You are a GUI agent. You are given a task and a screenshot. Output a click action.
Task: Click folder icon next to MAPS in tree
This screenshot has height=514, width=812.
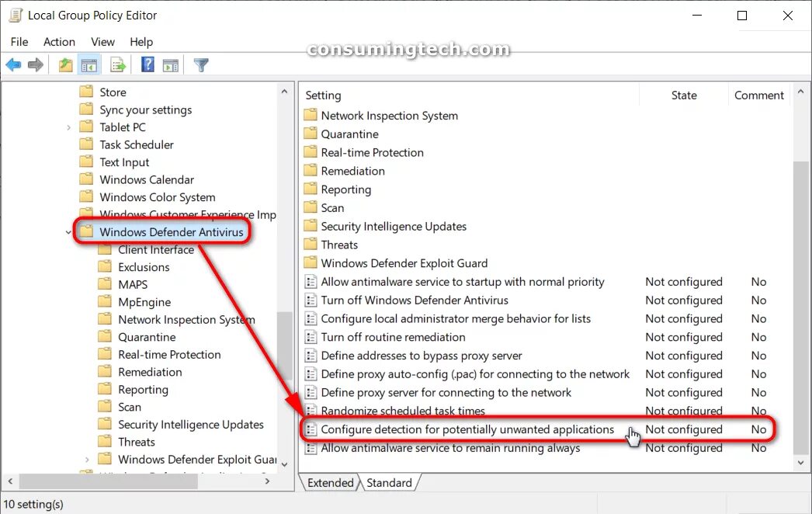click(x=105, y=284)
